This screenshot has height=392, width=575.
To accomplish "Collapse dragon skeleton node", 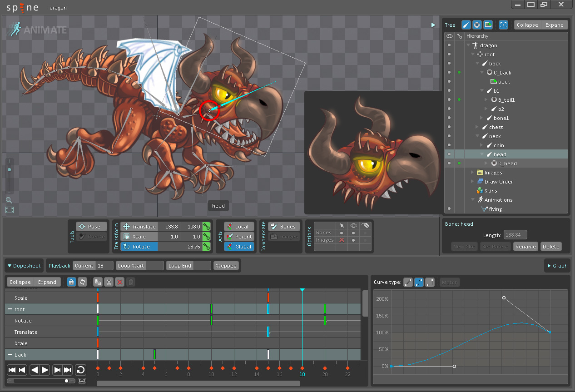I will coord(468,45).
